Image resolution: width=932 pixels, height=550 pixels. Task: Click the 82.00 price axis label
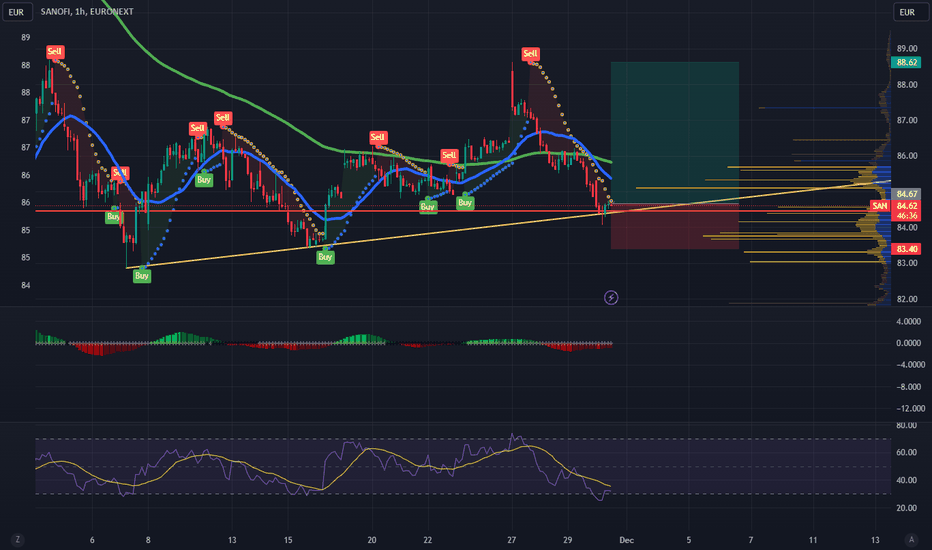click(x=907, y=299)
